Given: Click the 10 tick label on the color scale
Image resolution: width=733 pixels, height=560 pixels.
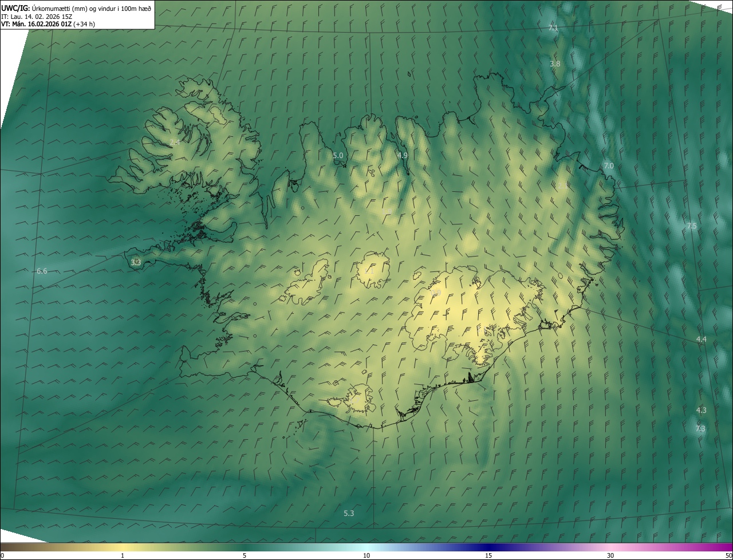Looking at the screenshot, I should coord(366,556).
